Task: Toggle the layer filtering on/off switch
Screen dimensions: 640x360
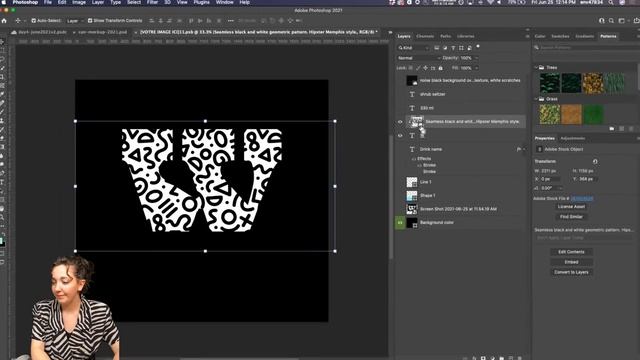Action: [x=478, y=47]
